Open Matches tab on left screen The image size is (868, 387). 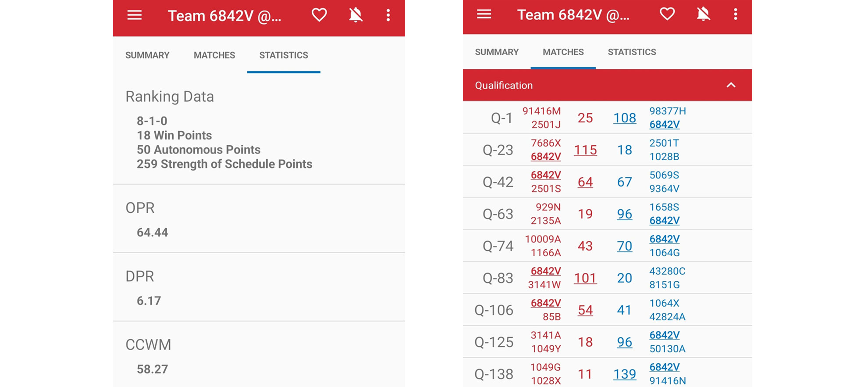214,55
